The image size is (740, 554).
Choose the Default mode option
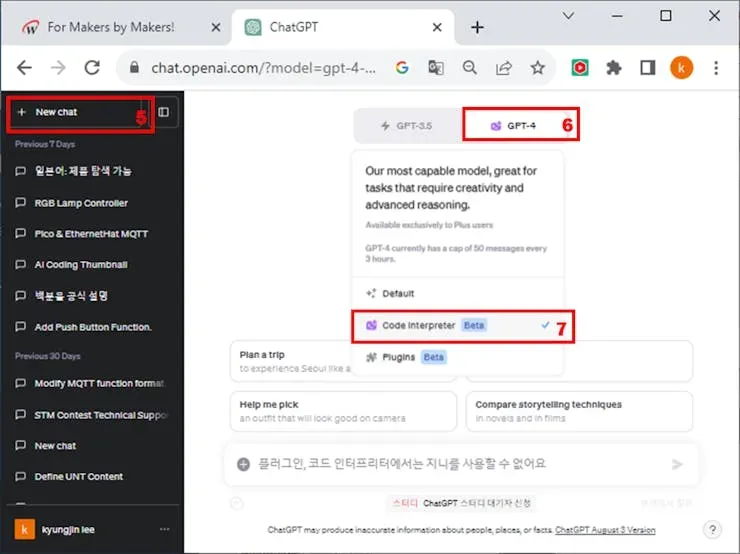coord(457,294)
